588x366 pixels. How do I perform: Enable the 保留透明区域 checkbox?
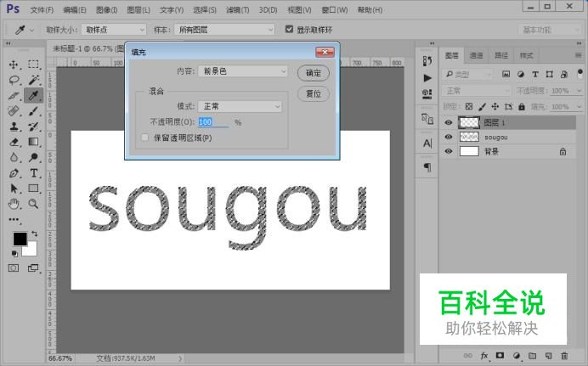[x=144, y=138]
